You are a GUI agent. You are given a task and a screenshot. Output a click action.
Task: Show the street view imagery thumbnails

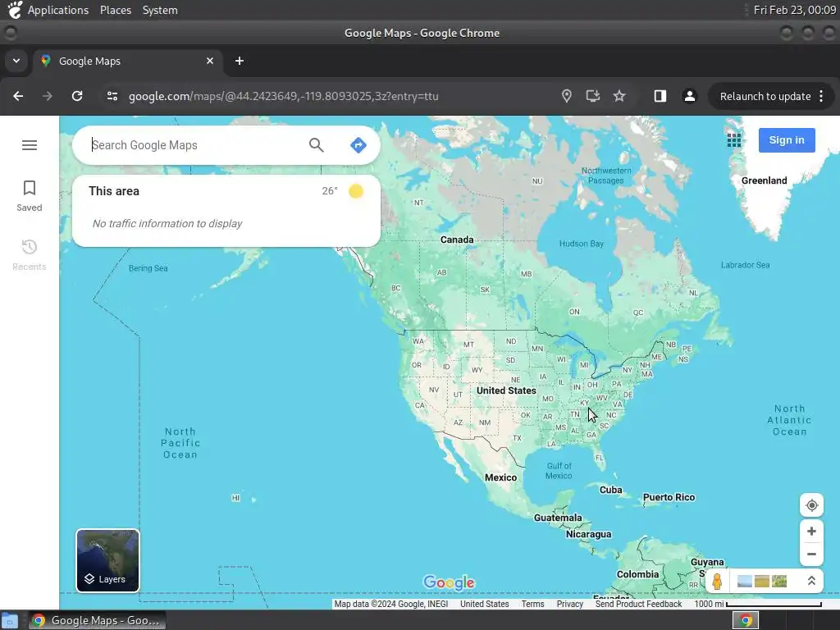click(x=762, y=582)
